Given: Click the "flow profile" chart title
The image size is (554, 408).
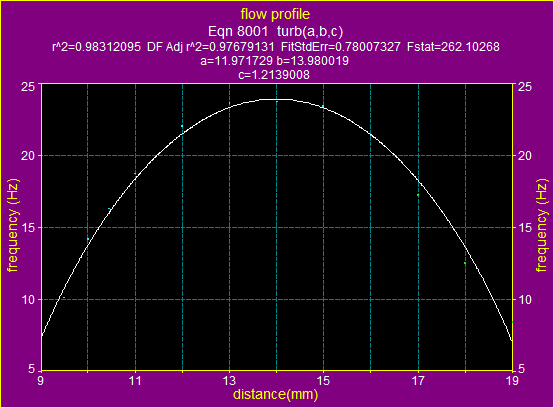Looking at the screenshot, I should click(x=275, y=14).
